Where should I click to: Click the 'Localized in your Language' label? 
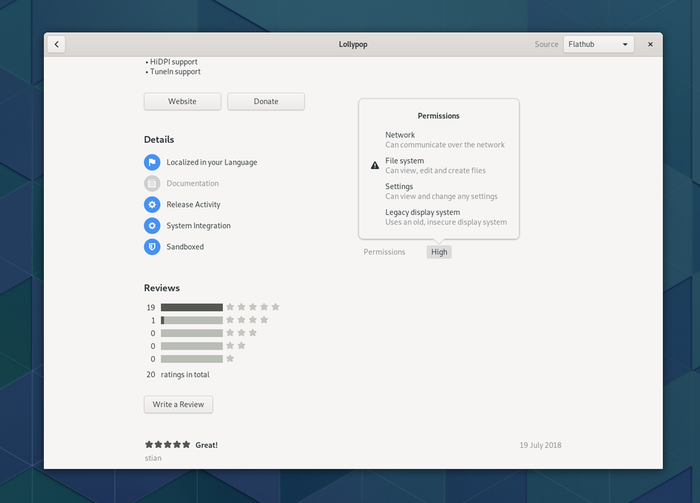[x=212, y=162]
